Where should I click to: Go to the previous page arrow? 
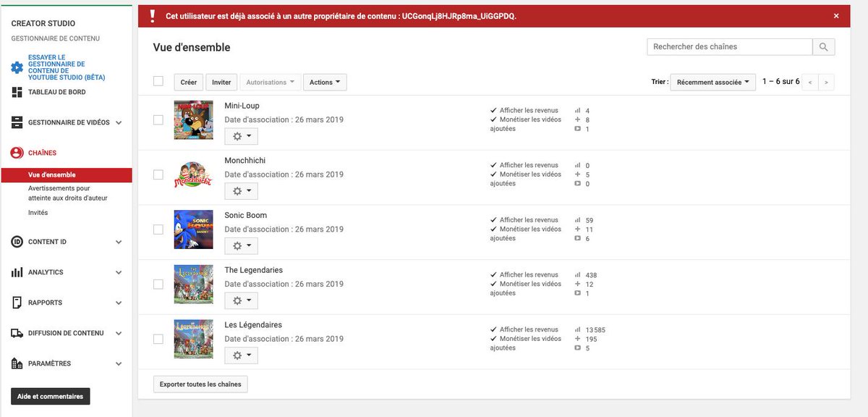[x=810, y=83]
